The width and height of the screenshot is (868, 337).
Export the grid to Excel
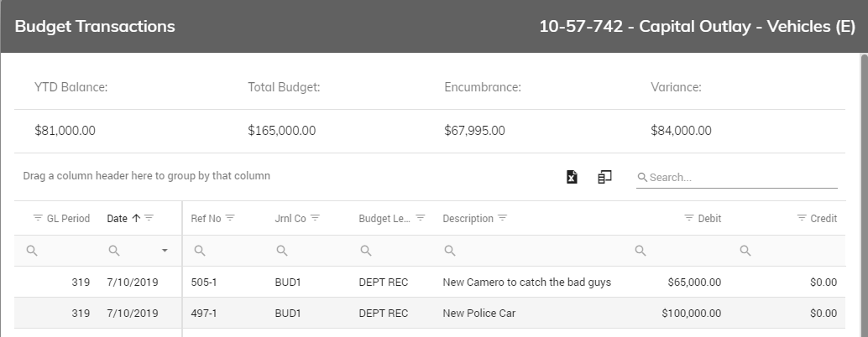(x=572, y=177)
